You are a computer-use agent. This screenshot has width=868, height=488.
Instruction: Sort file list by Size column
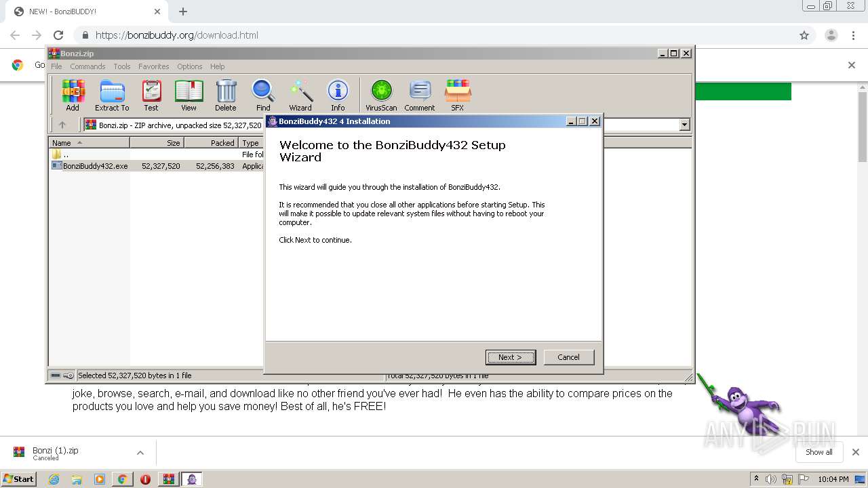(x=157, y=143)
